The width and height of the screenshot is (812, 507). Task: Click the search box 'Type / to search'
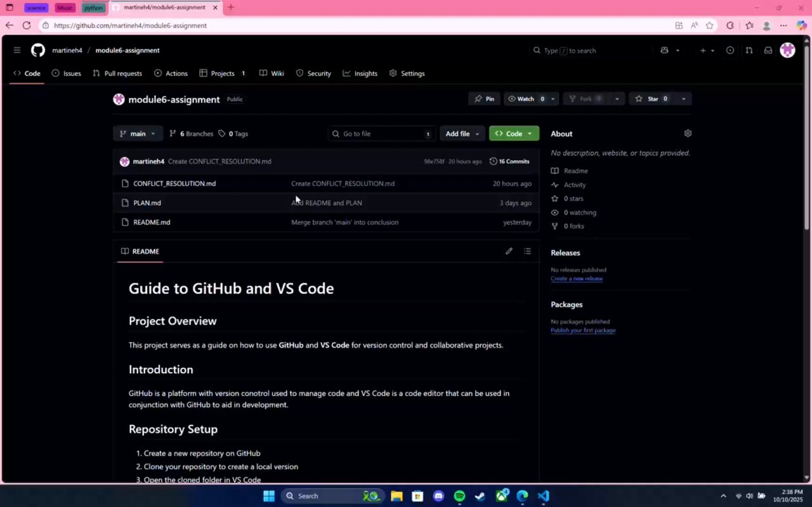[x=590, y=50]
